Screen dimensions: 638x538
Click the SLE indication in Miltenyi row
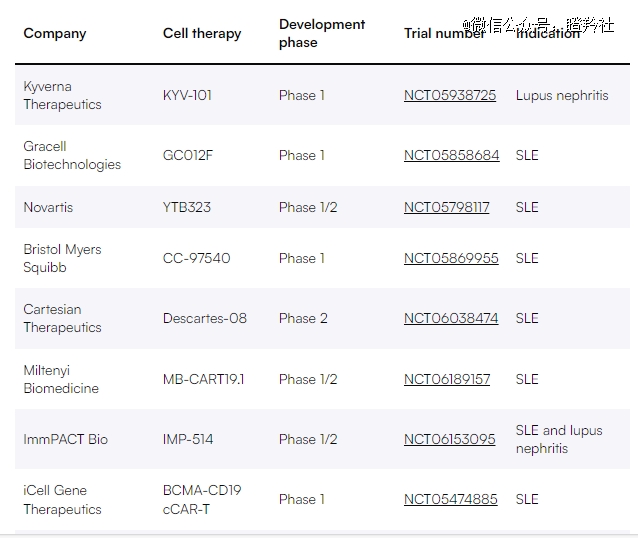527,379
